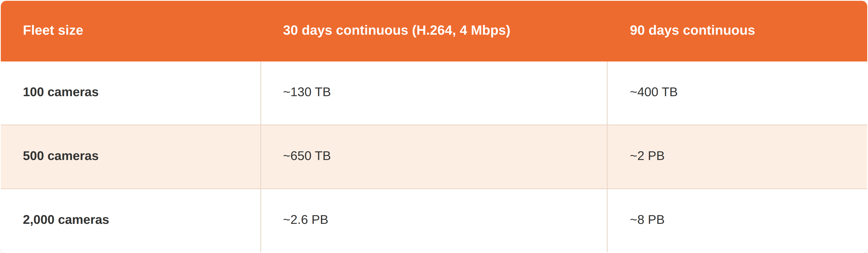The image size is (868, 253).
Task: Click PB unit beside ~2.6
Action: tap(320, 220)
